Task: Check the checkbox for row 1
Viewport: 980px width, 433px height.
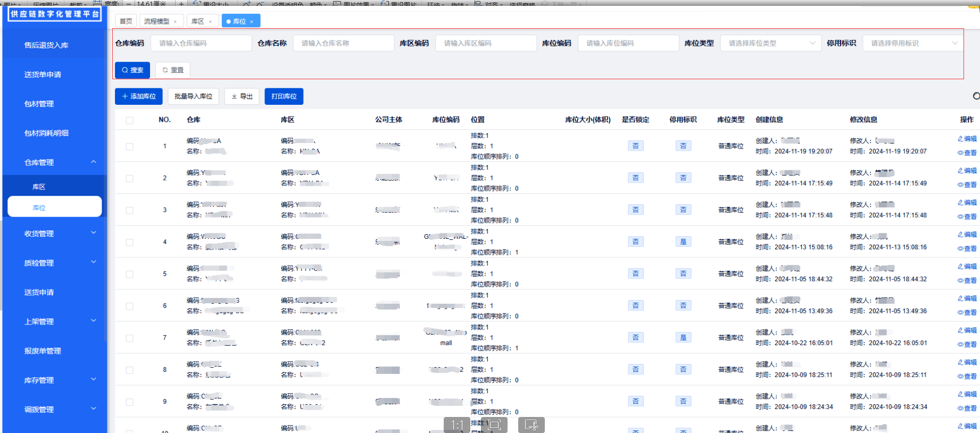Action: tap(130, 146)
